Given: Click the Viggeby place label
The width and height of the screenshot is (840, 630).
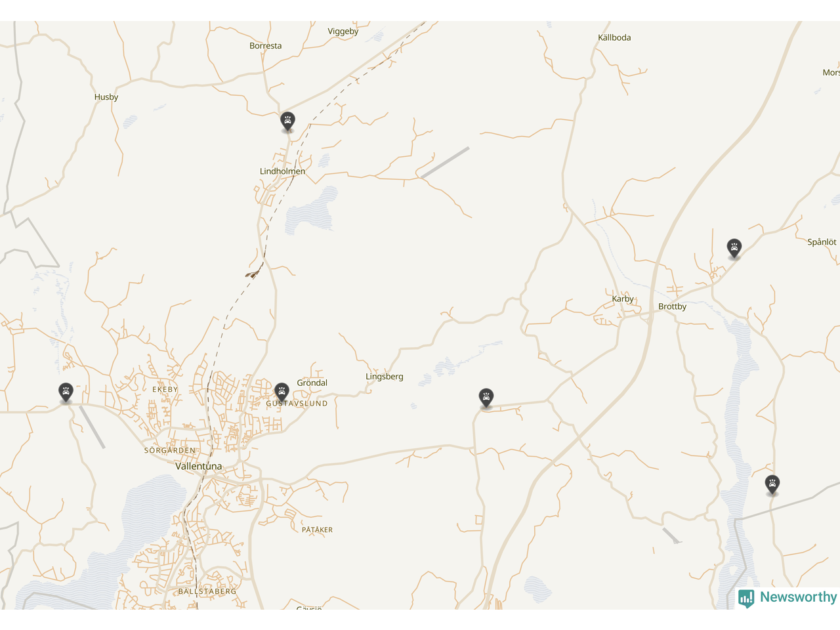Looking at the screenshot, I should 343,31.
